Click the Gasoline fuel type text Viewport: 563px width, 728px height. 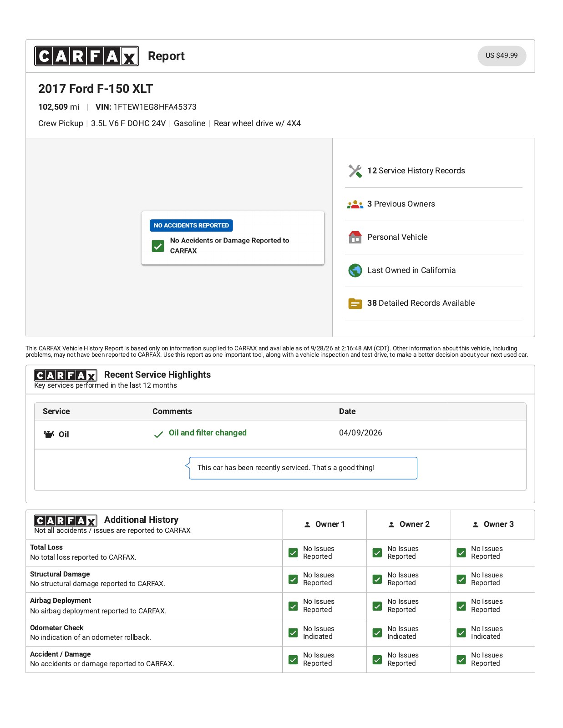click(x=190, y=123)
